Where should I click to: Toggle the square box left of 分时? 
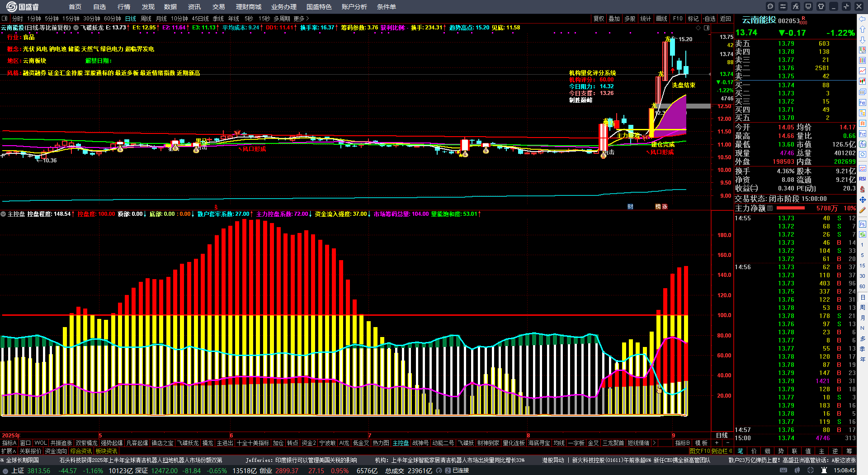(5, 19)
